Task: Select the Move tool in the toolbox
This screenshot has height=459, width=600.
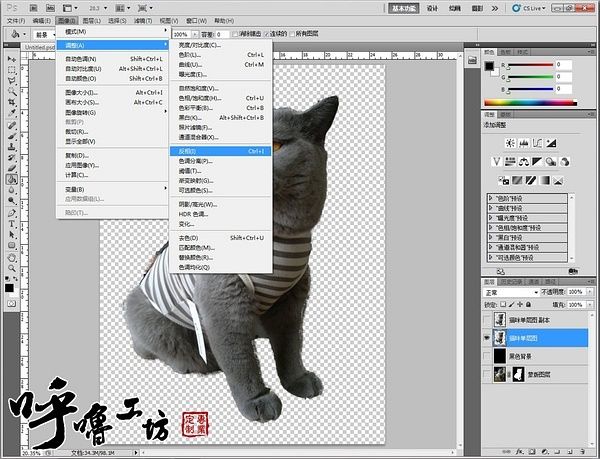Action: point(11,60)
